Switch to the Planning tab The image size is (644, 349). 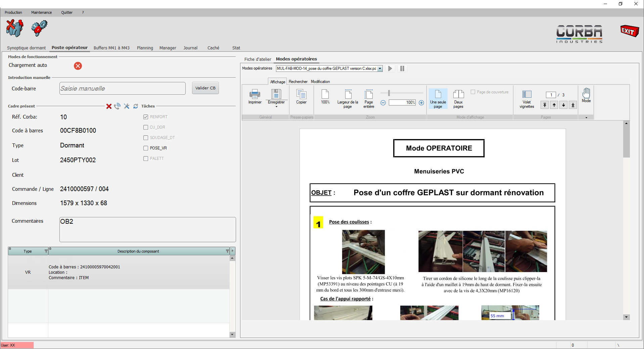[145, 48]
